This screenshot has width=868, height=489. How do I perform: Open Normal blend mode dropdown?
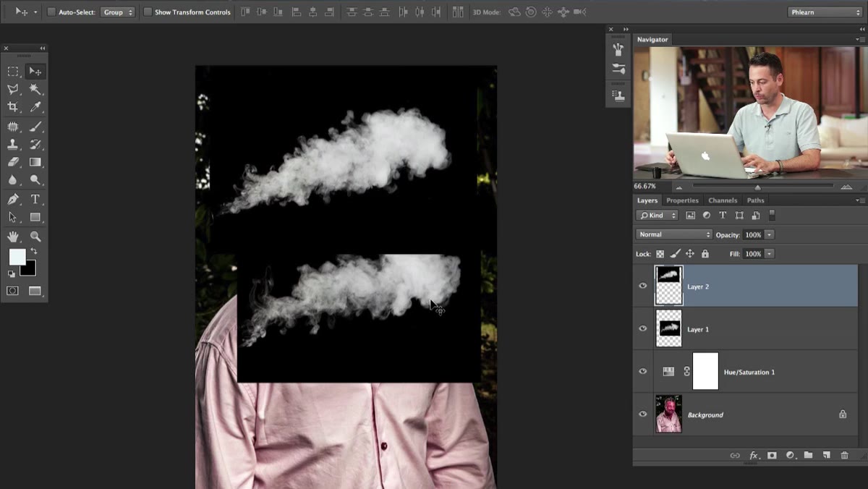(x=674, y=234)
